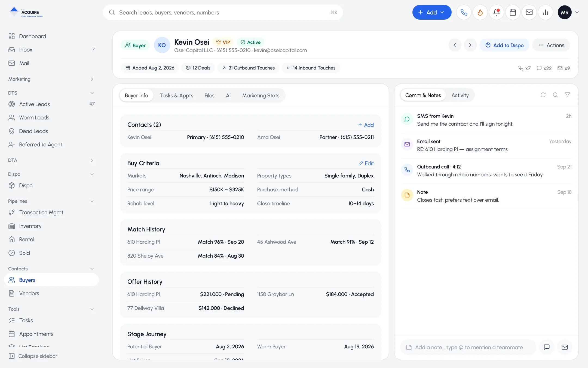Click the Collapse sidebar icon
The height and width of the screenshot is (368, 588).
pos(11,356)
